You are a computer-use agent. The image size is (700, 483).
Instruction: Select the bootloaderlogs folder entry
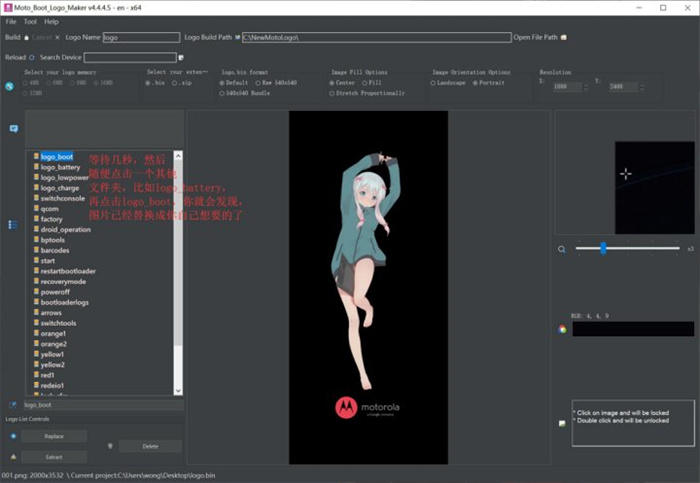64,302
